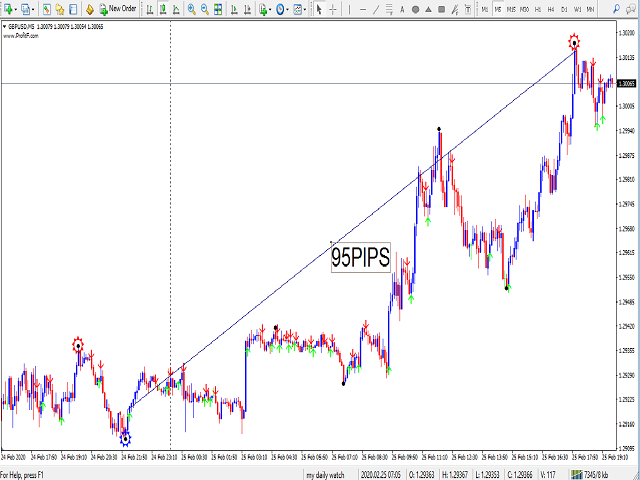Click the status bar volume V: 117

click(548, 475)
